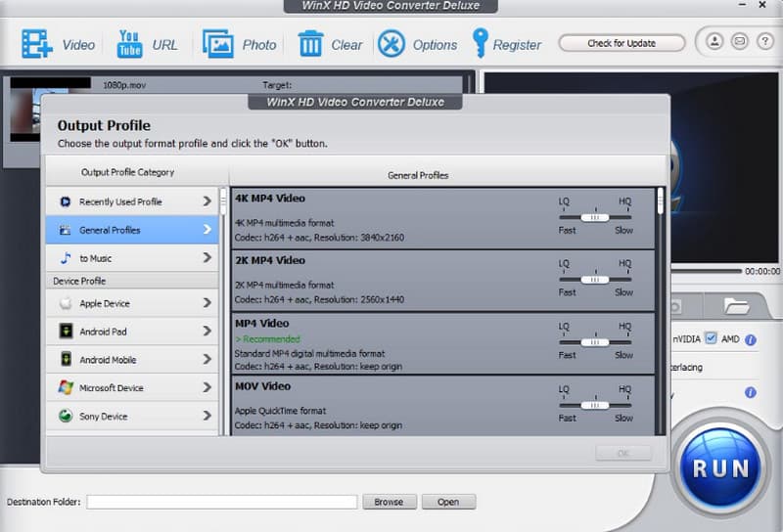Image resolution: width=783 pixels, height=532 pixels.
Task: Click the preview playback progress bar
Action: (707, 271)
